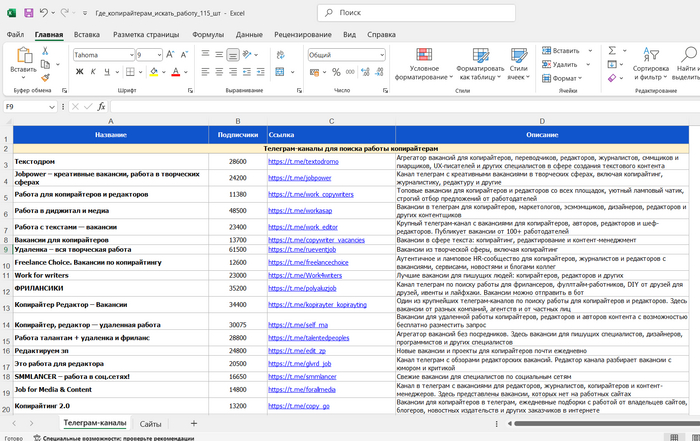Click the AutoSum sigma icon
This screenshot has width=700, height=441.
(x=611, y=51)
